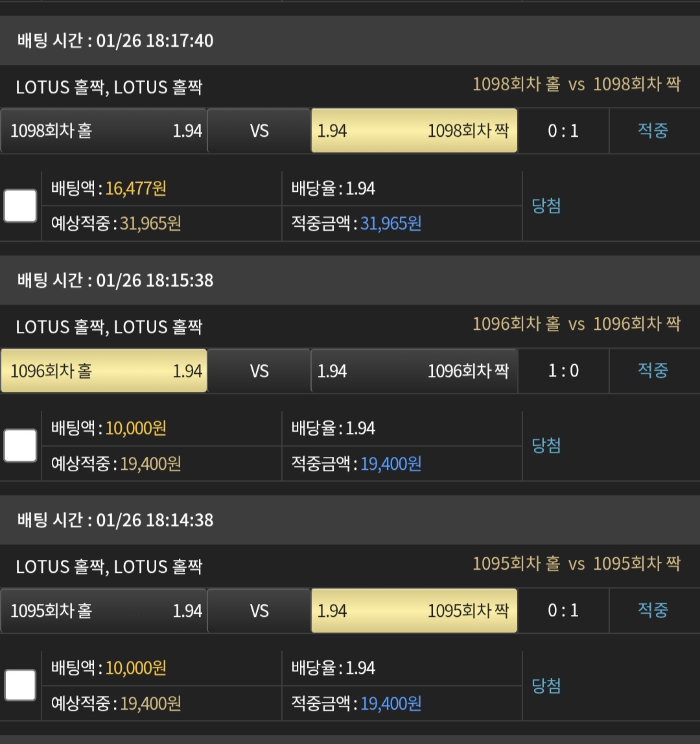Screen dimensions: 700x744
Task: Select the checkbox for round 1095 bet
Action: pyautogui.click(x=20, y=686)
